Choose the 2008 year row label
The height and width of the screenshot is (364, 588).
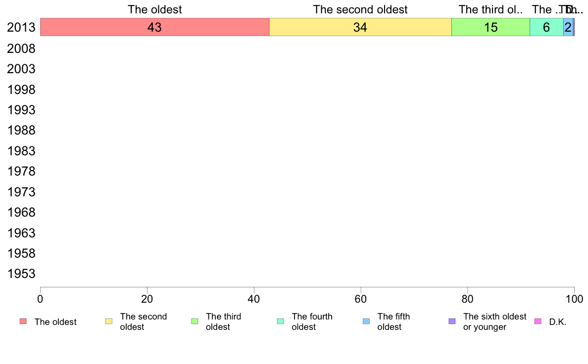coord(21,49)
